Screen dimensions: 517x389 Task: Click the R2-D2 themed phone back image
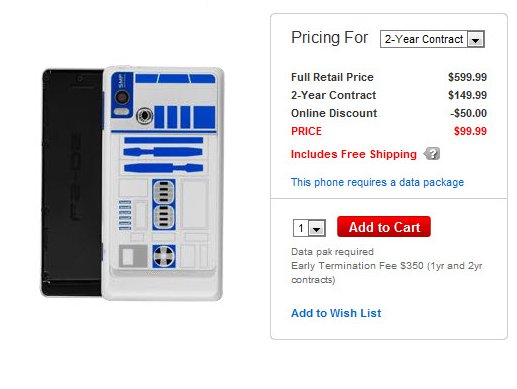[163, 184]
